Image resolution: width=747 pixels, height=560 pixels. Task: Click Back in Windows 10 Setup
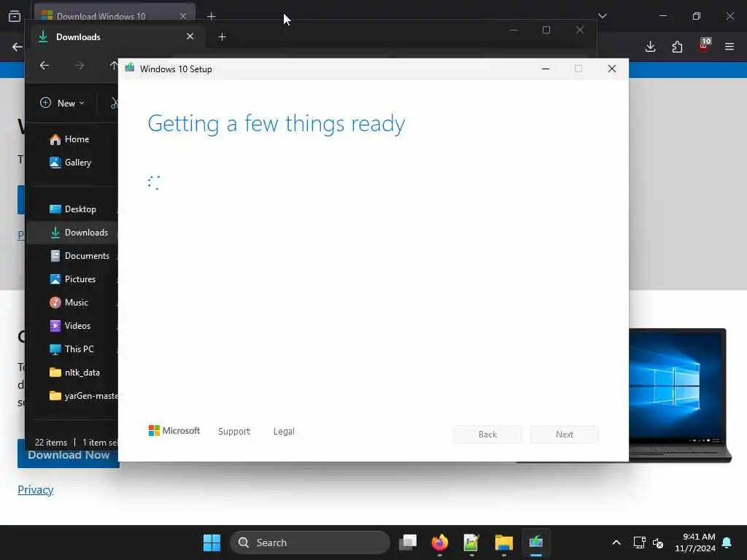click(487, 435)
